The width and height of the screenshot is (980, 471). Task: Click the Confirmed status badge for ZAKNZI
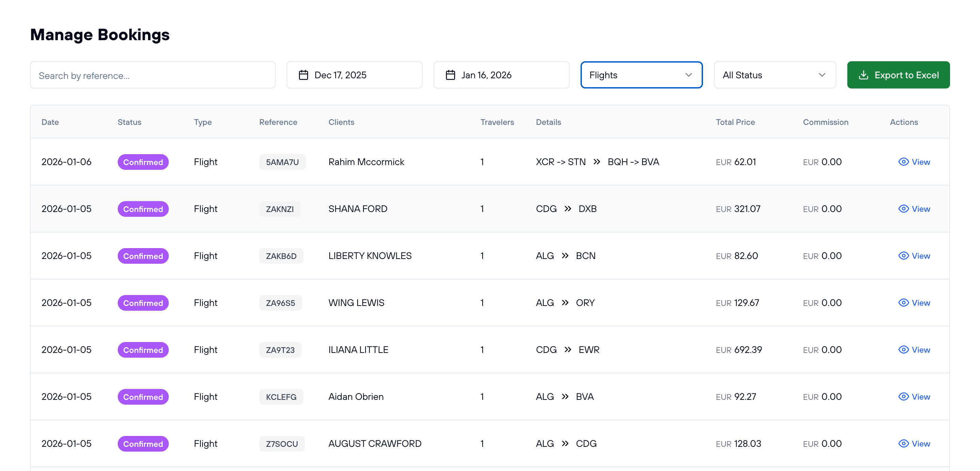pos(143,209)
